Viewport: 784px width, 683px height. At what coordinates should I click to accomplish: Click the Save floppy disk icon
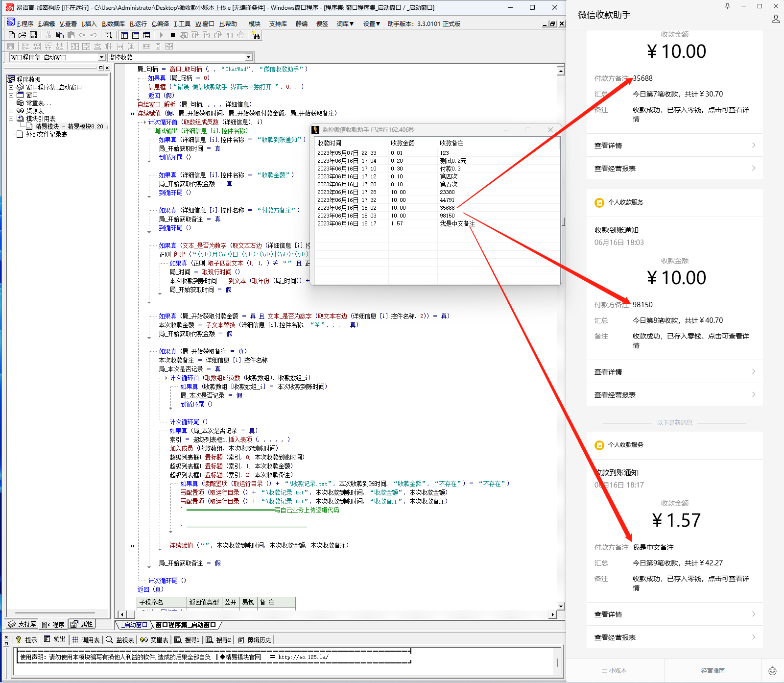33,35
